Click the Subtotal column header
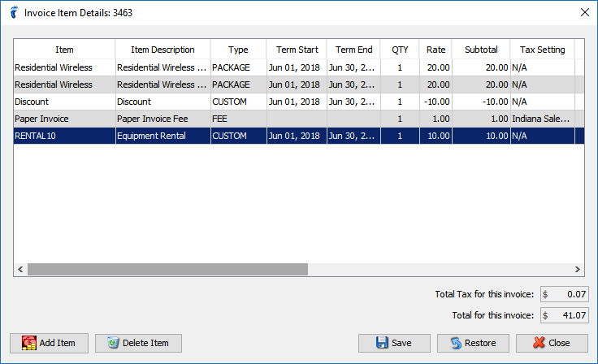The height and width of the screenshot is (364, 598). (x=481, y=50)
